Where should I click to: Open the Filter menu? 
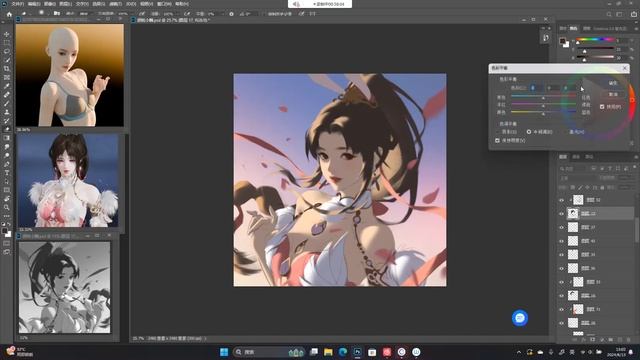116,4
